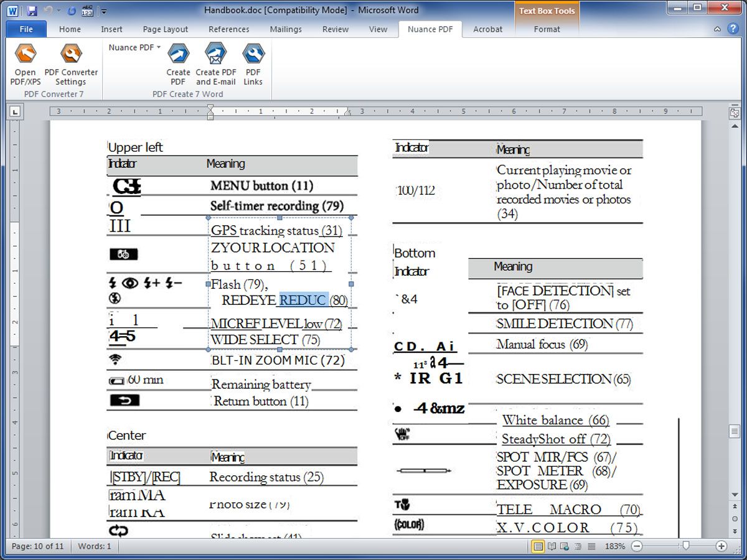Click the WIDE SELECT (75) text
This screenshot has width=747, height=560.
(x=265, y=340)
